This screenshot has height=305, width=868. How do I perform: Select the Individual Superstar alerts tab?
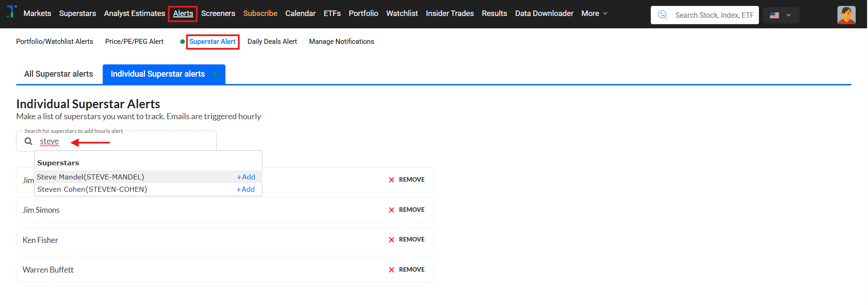tap(158, 74)
